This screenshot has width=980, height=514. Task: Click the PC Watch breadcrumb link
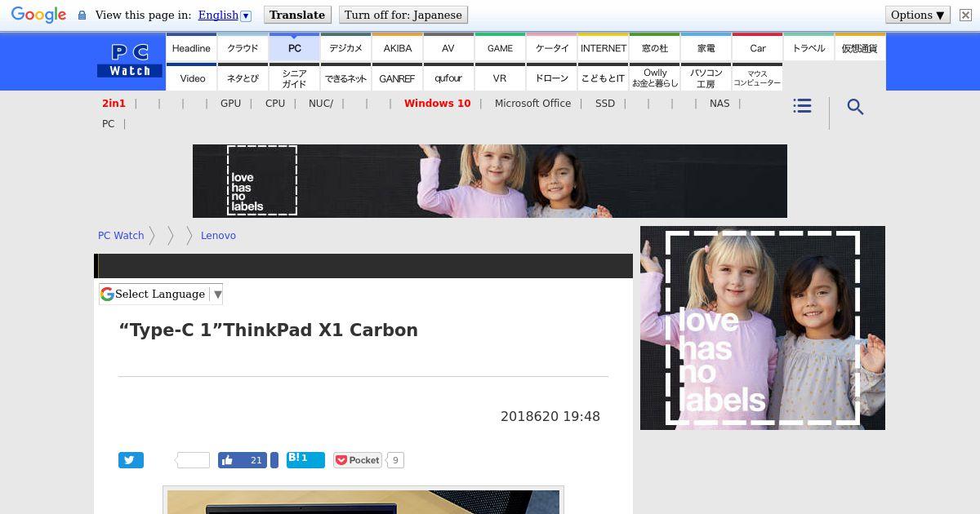click(x=121, y=235)
